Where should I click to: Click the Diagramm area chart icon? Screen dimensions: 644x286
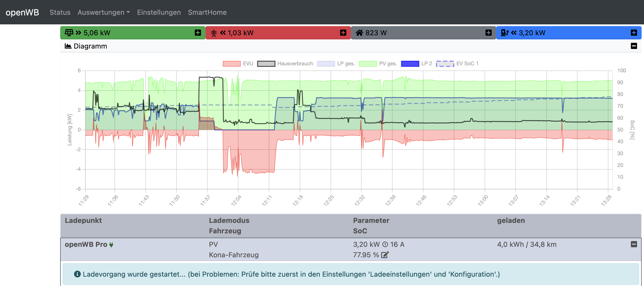[68, 46]
